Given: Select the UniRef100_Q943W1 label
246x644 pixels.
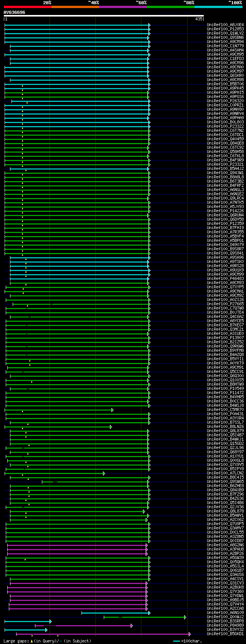Looking at the screenshot, I should (x=225, y=173).
